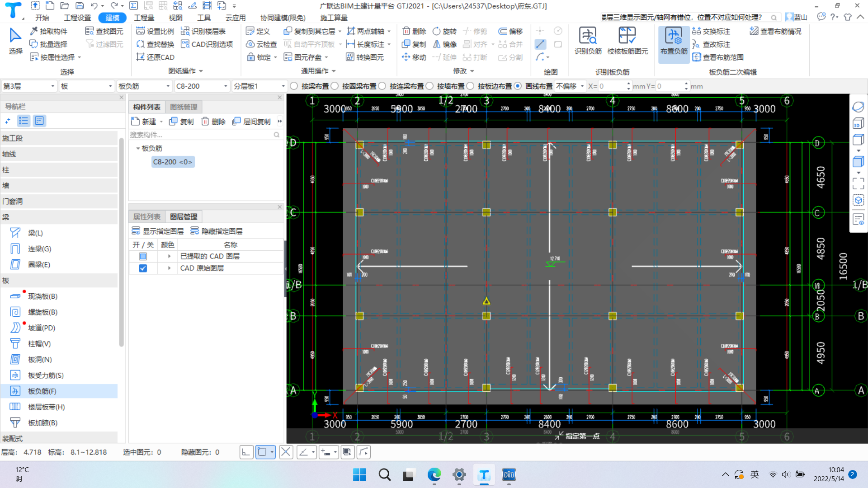This screenshot has height=488, width=868.
Task: Select the 布置负筋 tool
Action: tap(673, 36)
